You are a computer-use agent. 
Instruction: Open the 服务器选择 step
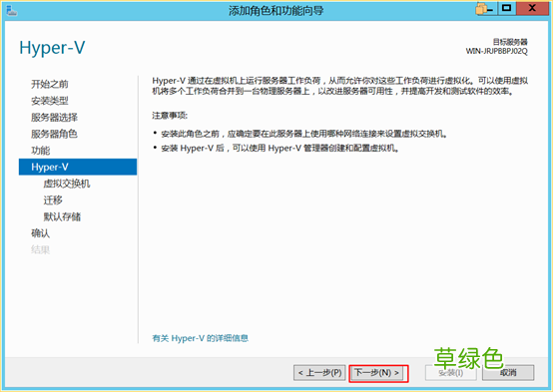coord(54,118)
